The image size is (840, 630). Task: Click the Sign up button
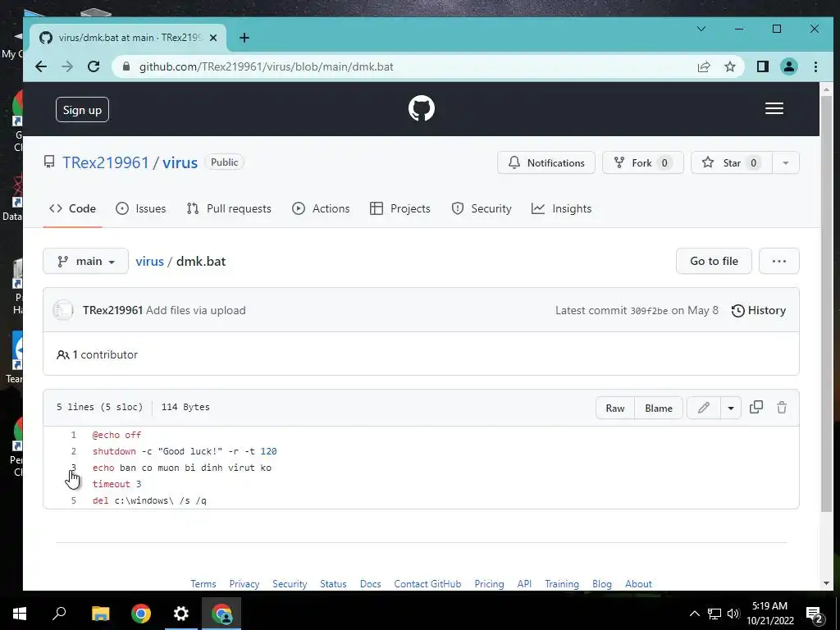point(82,110)
